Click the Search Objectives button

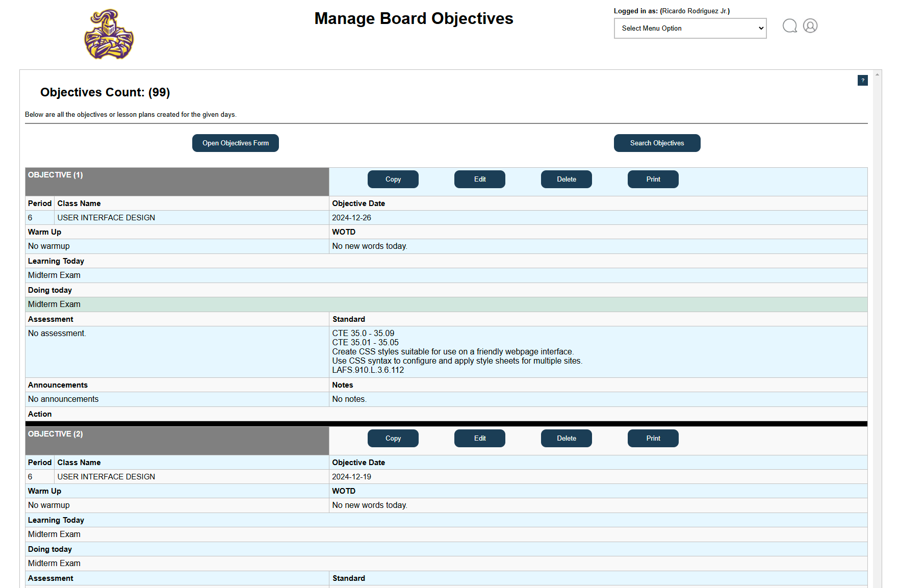(657, 143)
